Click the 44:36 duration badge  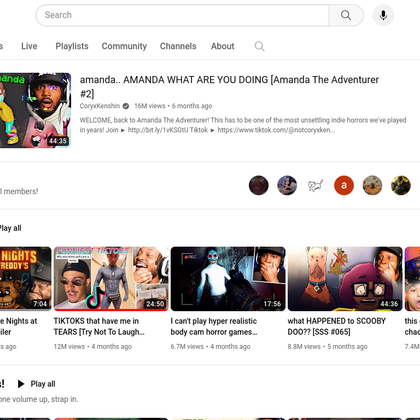pos(389,304)
